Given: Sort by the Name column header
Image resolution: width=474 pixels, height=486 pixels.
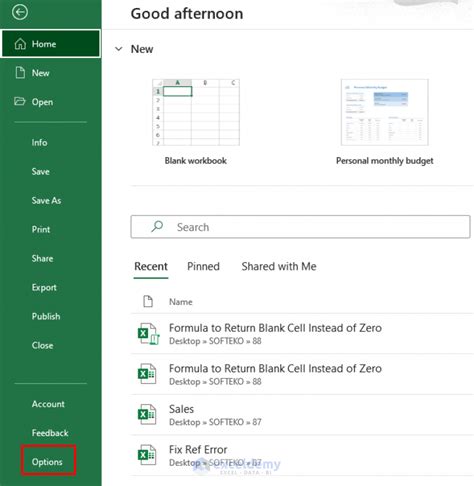Looking at the screenshot, I should point(181,302).
